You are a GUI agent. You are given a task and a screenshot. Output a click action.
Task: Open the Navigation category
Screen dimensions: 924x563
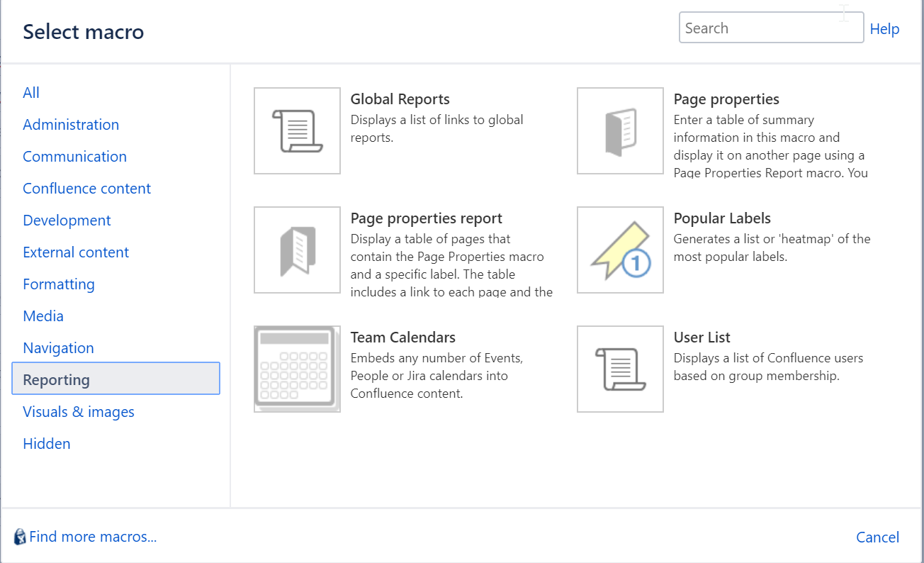[x=58, y=347]
